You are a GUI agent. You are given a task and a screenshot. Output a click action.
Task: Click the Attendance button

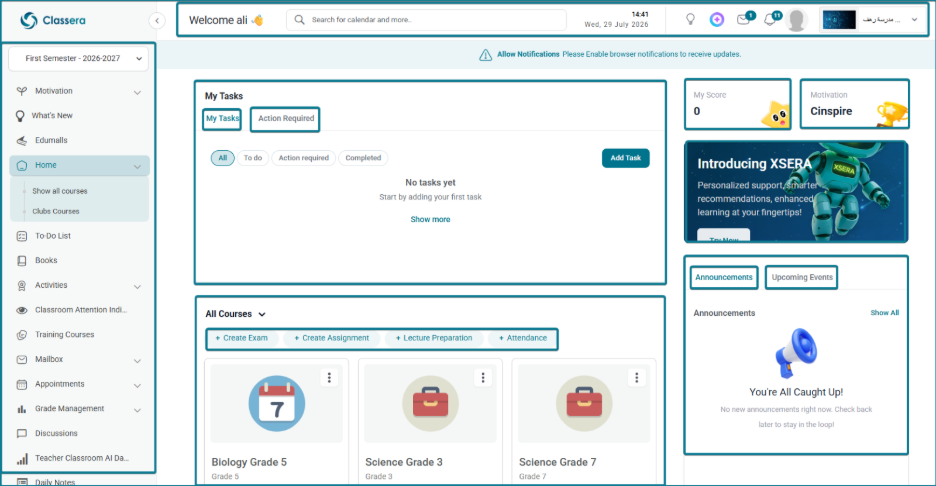[x=523, y=339]
